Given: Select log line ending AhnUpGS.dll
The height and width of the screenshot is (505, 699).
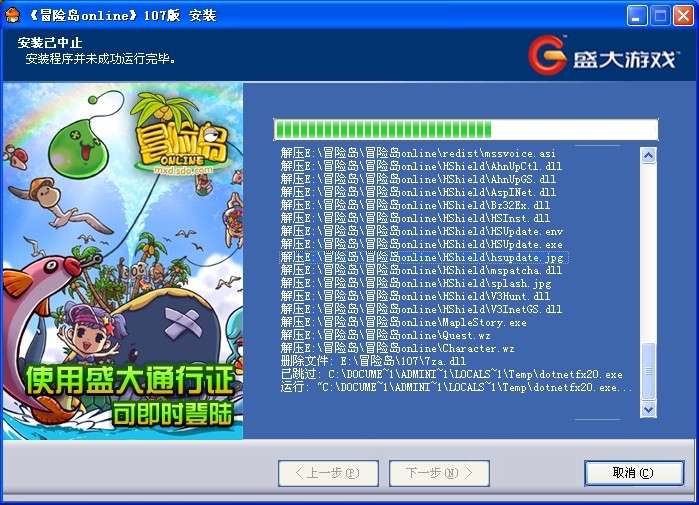Looking at the screenshot, I should coord(418,179).
